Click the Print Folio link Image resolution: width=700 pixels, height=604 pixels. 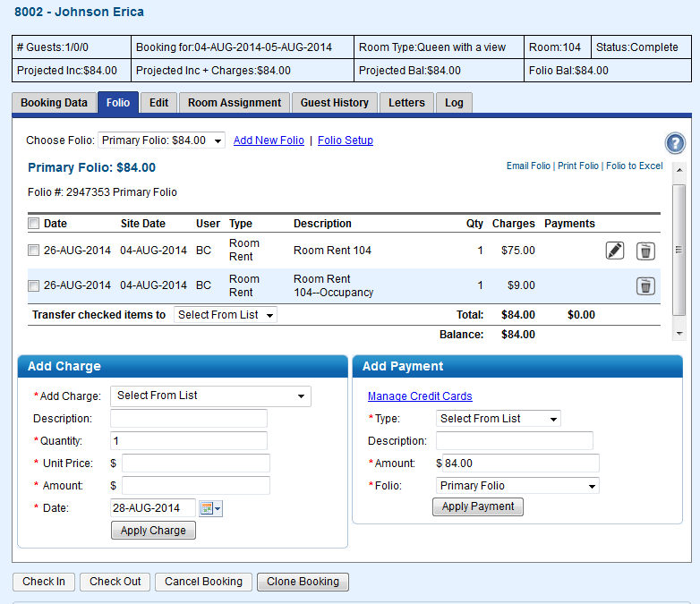(578, 166)
